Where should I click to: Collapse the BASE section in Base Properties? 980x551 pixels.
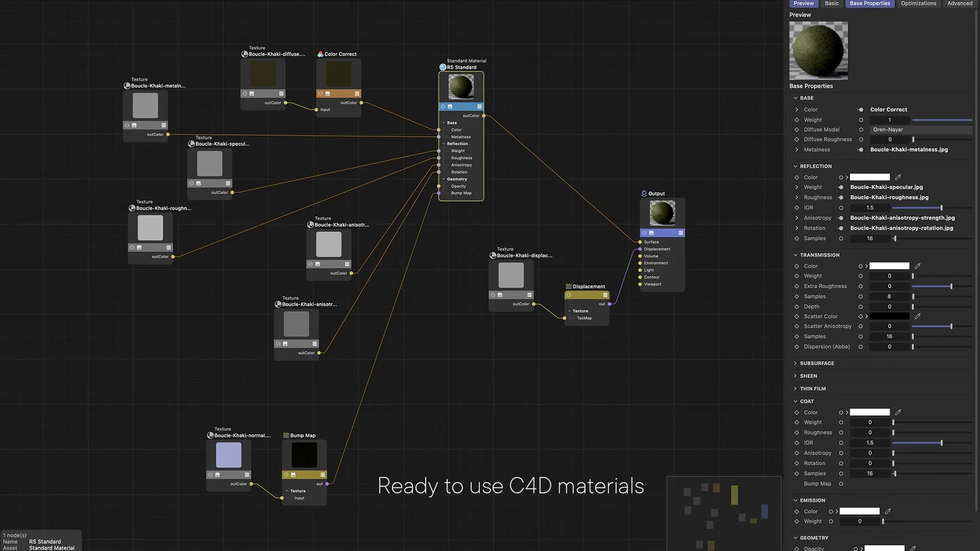point(796,98)
